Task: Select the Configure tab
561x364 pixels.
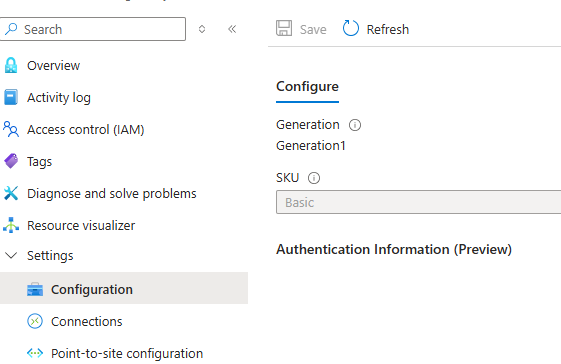Action: coord(307,87)
